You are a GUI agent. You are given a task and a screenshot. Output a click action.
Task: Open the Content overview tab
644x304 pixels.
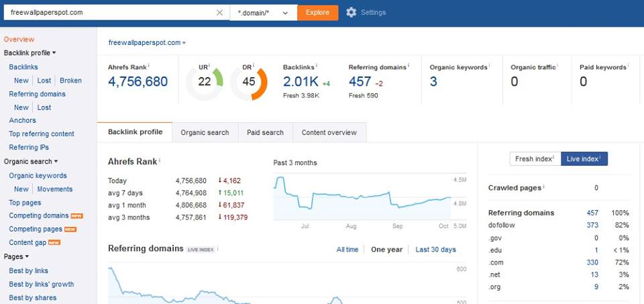pos(329,132)
